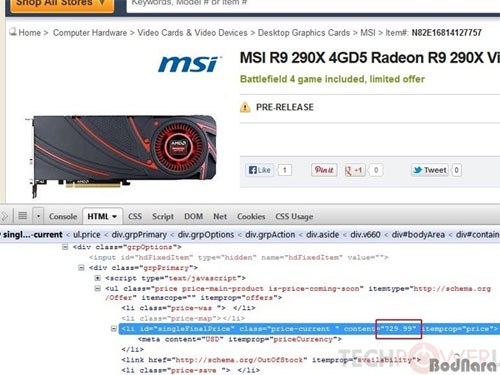The height and width of the screenshot is (375, 500).
Task: Click the Firebug inspect arrow icon
Action: pos(5,216)
